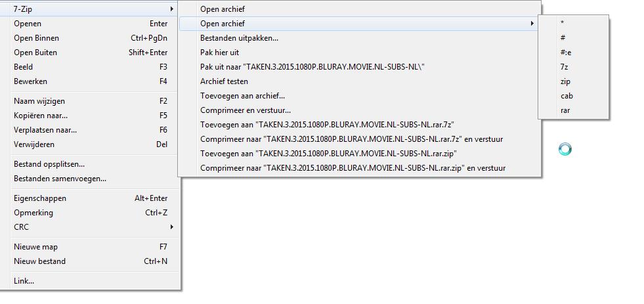The image size is (644, 304).
Task: Open archive as * type
Action: coord(573,24)
